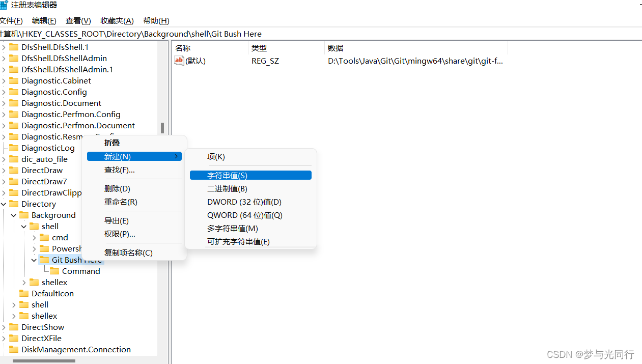The height and width of the screenshot is (364, 642).
Task: Select 可扩充字符串值(E) in submenu
Action: (x=250, y=242)
